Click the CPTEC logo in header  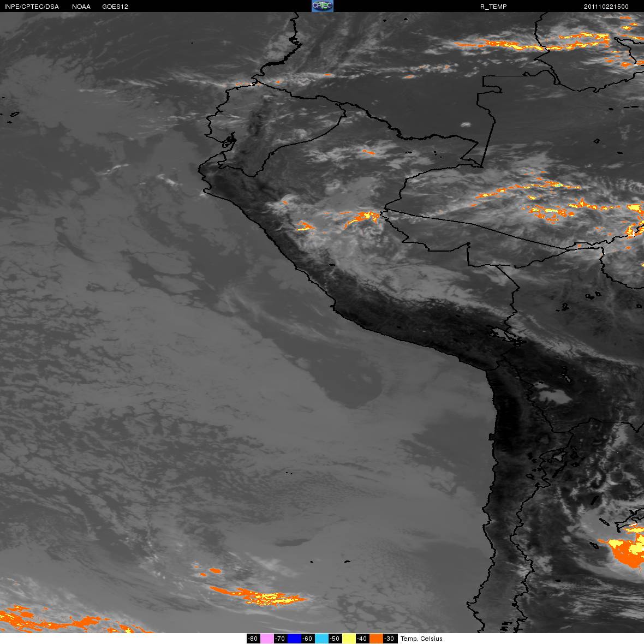323,6
